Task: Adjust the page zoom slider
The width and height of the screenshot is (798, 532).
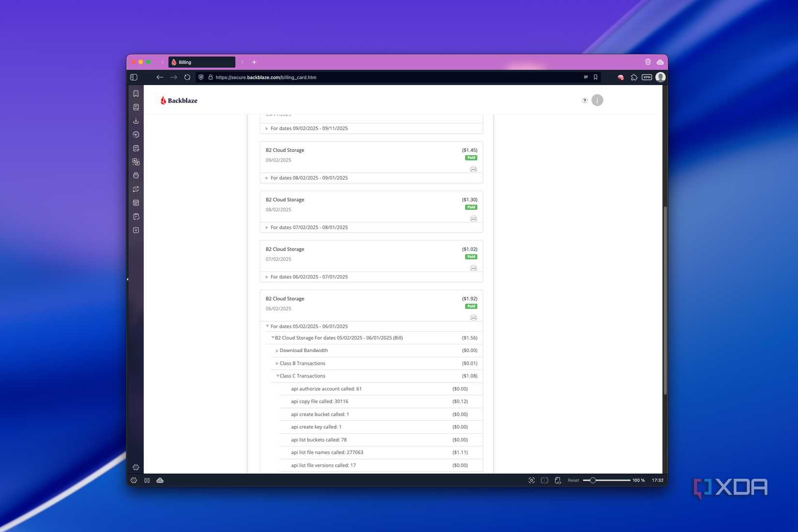Action: (606, 480)
